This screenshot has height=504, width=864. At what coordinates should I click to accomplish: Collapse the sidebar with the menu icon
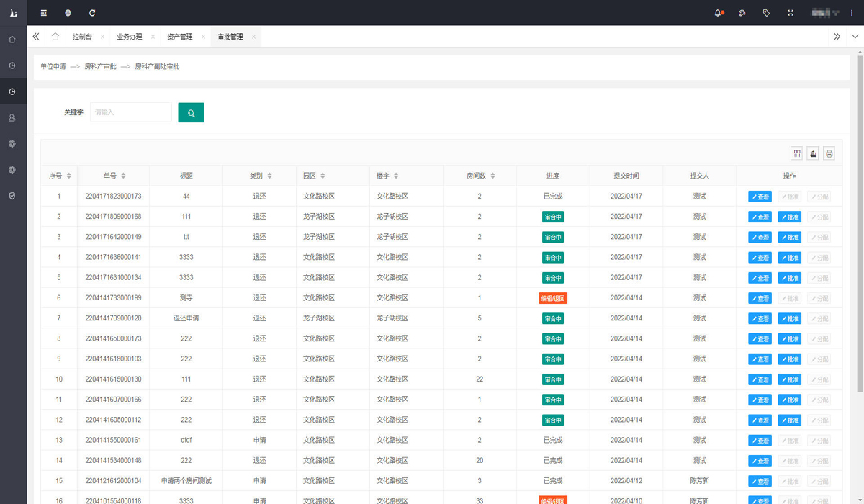44,13
